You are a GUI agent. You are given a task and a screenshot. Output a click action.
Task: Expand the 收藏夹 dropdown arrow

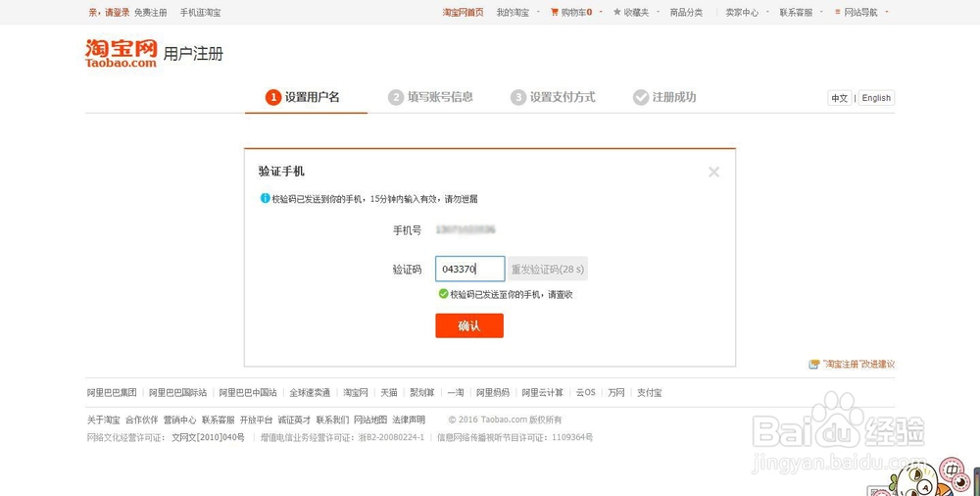click(x=659, y=12)
